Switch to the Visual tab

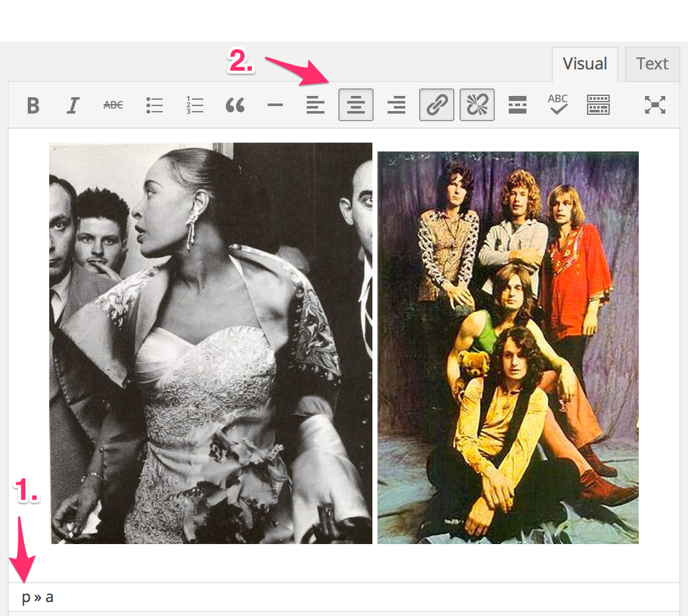click(584, 64)
